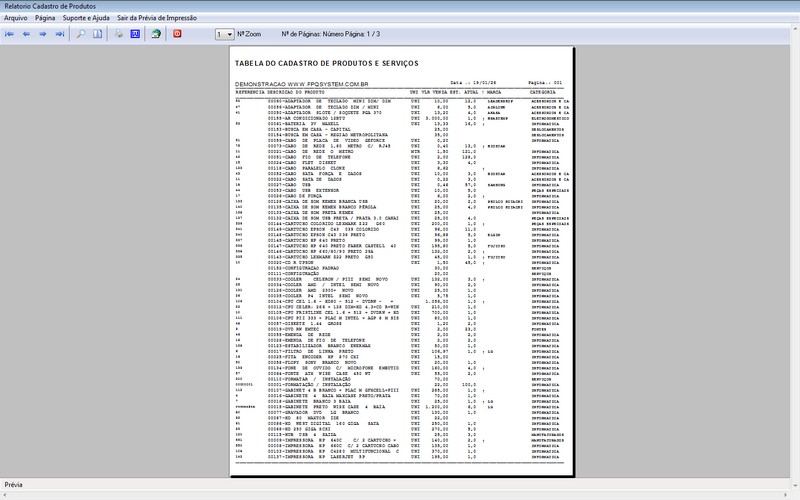This screenshot has width=800, height=500.
Task: Click row 00019-DVD RW EMTEC
Action: [x=402, y=329]
